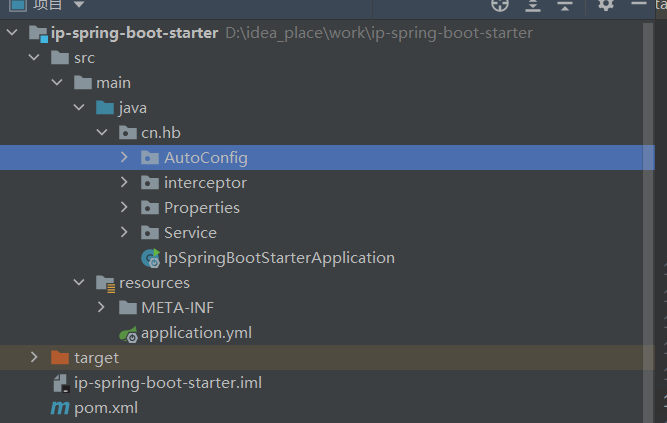This screenshot has width=667, height=423.
Task: Click the application.yml Spring config icon
Action: coord(128,334)
